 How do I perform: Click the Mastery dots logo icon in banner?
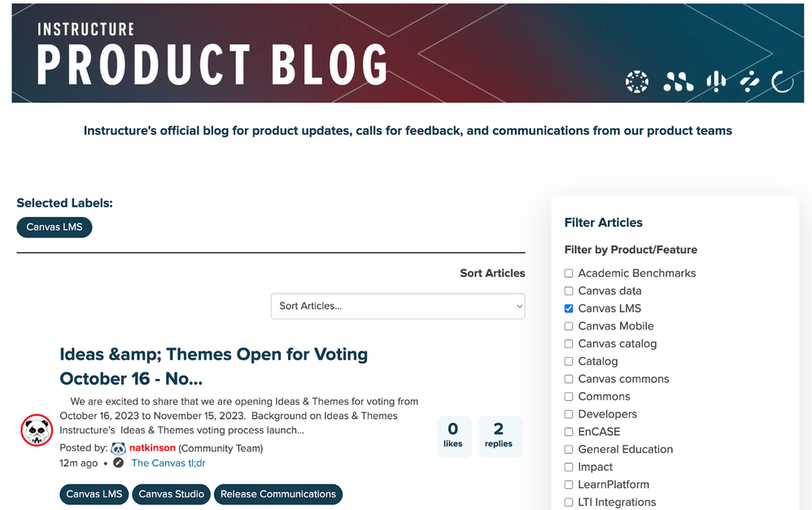coord(678,82)
